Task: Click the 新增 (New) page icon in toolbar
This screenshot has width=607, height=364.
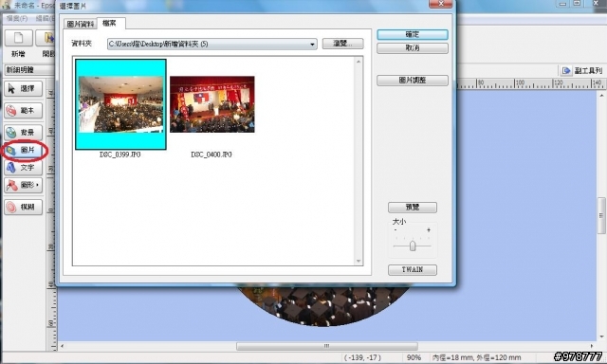Action: pos(18,38)
